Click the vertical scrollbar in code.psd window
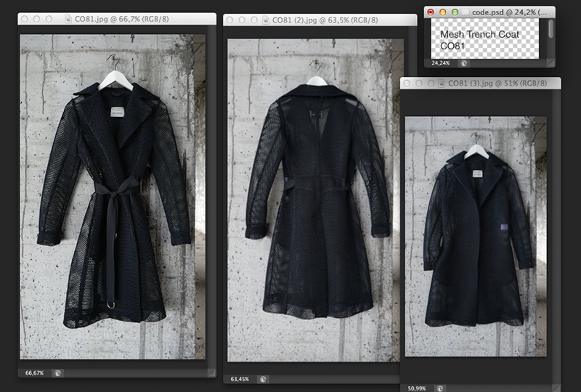The width and height of the screenshot is (581, 392). (x=551, y=29)
